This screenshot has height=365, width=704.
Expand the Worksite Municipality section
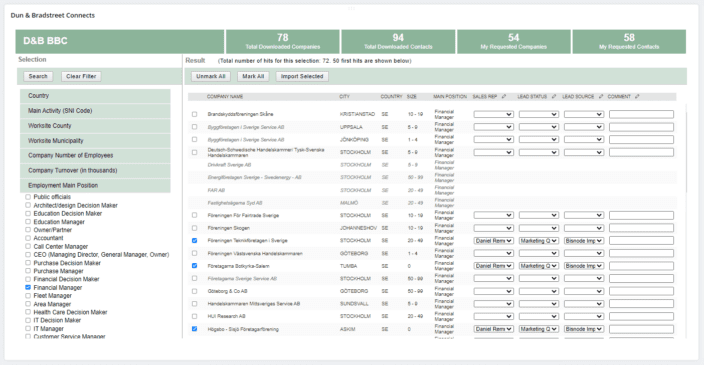pos(95,141)
